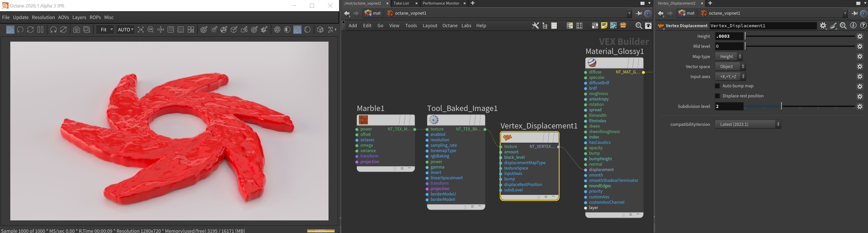Toggle the Displace rest position checkbox
868x233 pixels.
(718, 96)
